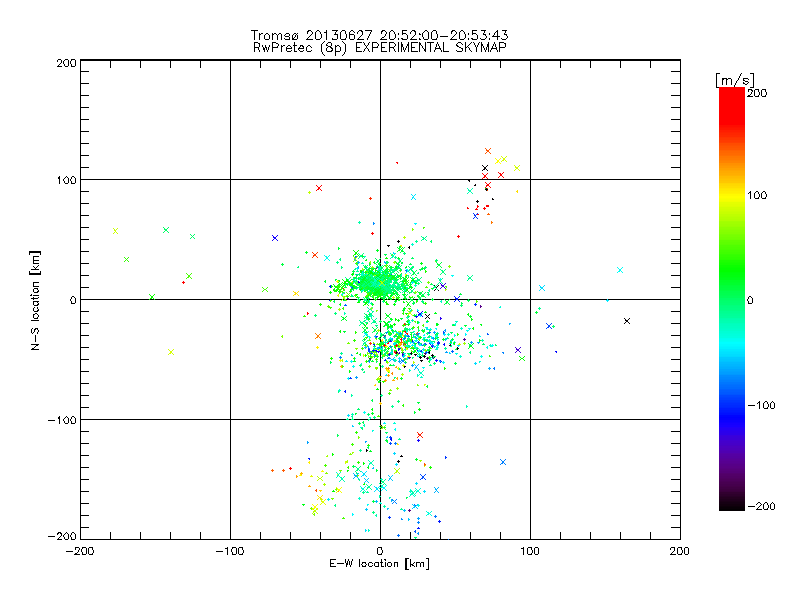Click the dense green echo cluster just north of origin
Image resolution: width=800 pixels, height=600 pixels.
(x=378, y=282)
